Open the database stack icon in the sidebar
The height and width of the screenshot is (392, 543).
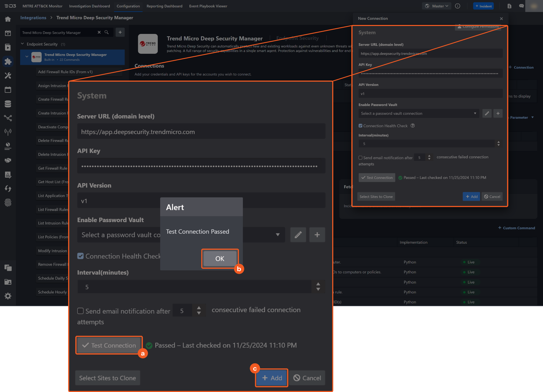[8, 104]
